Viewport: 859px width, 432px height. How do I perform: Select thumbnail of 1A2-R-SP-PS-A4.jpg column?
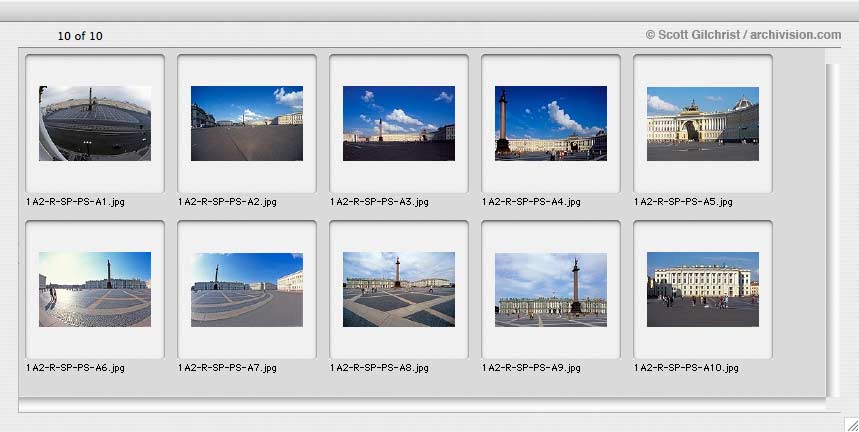[x=551, y=123]
